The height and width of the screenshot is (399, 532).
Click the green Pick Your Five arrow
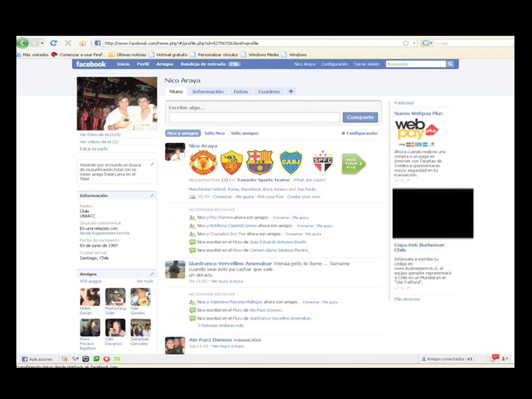coord(354,164)
